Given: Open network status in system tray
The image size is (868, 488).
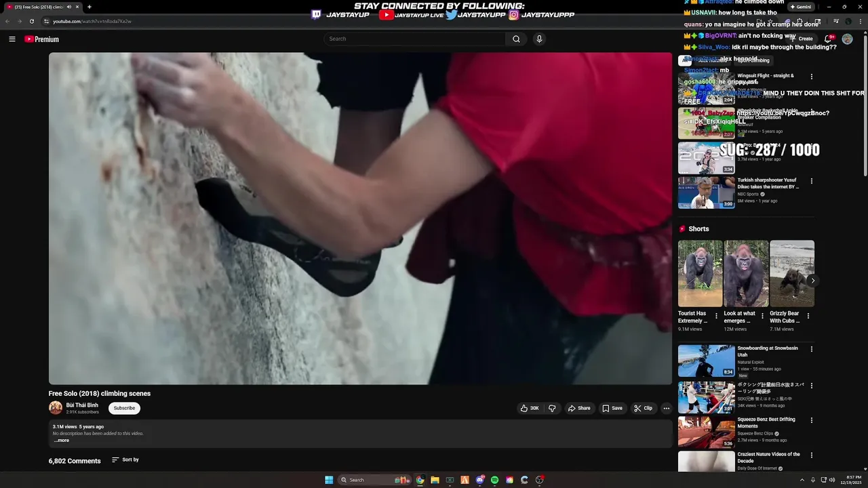Looking at the screenshot, I should coord(823,480).
